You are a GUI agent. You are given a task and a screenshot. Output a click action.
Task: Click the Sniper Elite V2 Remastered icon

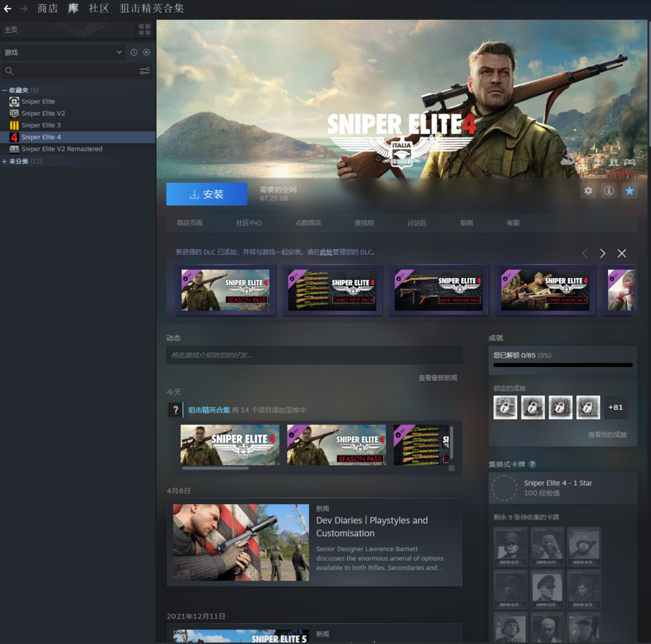14,149
